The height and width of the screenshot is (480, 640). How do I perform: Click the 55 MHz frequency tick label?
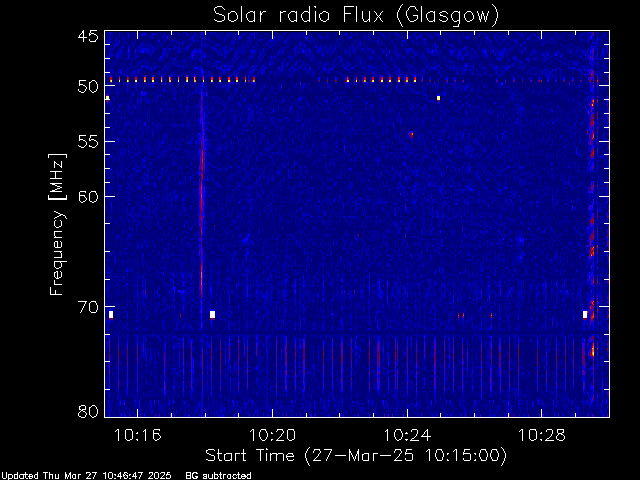click(88, 142)
